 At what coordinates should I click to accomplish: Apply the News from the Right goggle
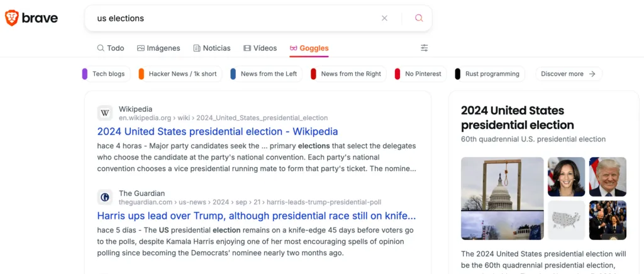[x=348, y=74]
